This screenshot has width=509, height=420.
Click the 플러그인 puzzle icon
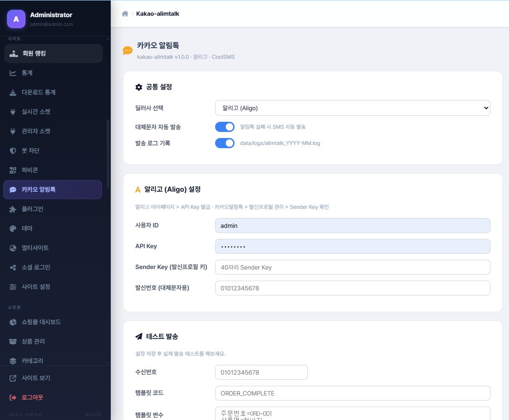point(13,209)
